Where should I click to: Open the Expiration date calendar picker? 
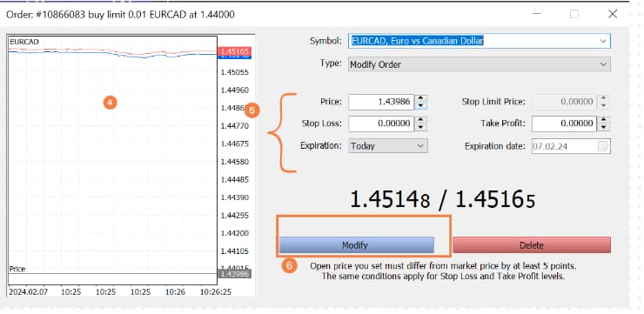click(x=602, y=146)
